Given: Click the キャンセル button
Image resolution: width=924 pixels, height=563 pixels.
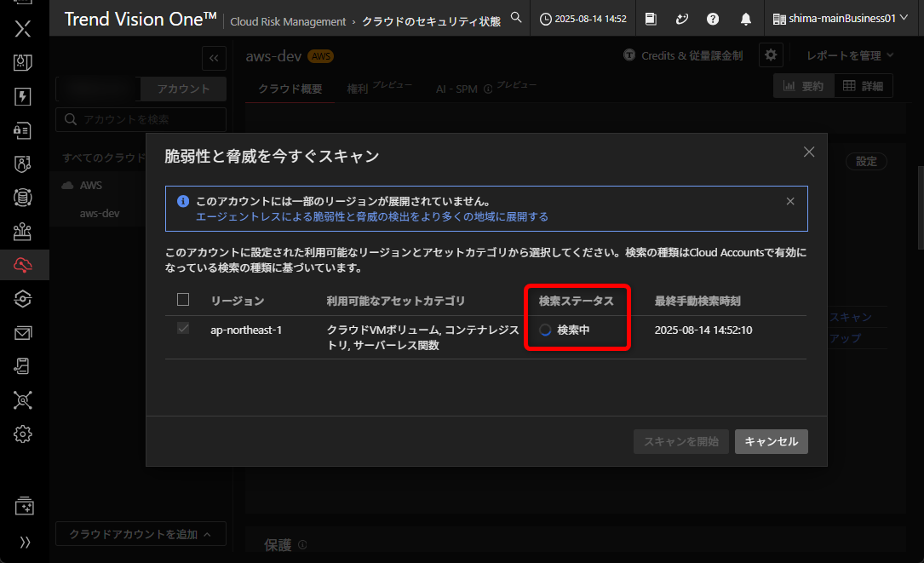Looking at the screenshot, I should 771,441.
